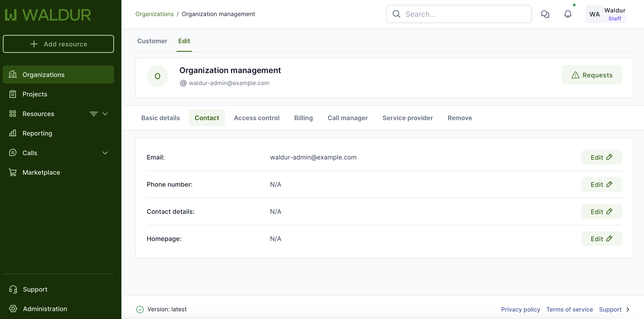The height and width of the screenshot is (319, 644).
Task: Click the Support headset icon in sidebar
Action: click(x=13, y=289)
